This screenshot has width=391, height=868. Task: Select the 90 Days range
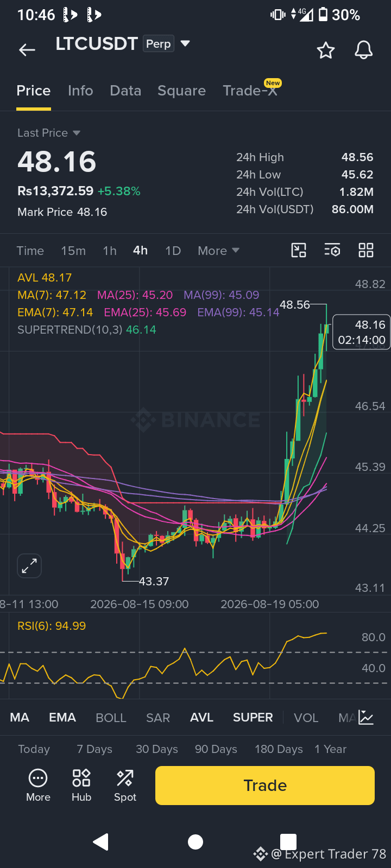[x=216, y=749]
